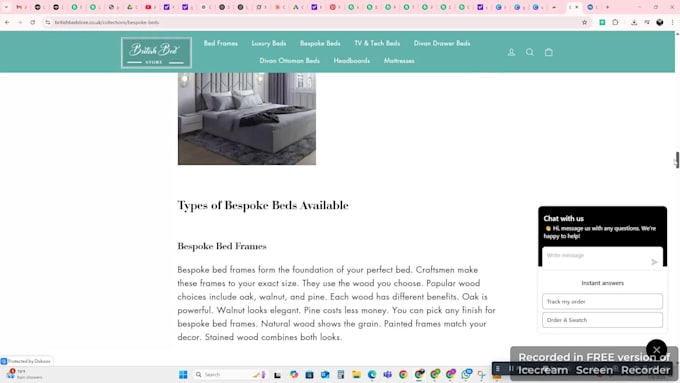Open the Luxury Beds menu
680x383 pixels.
pyautogui.click(x=269, y=43)
